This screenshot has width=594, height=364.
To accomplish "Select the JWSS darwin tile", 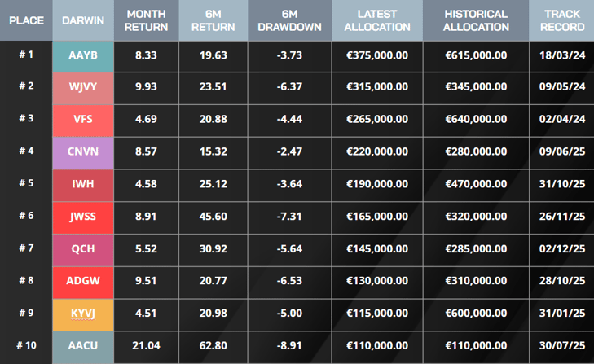I will pyautogui.click(x=83, y=217).
